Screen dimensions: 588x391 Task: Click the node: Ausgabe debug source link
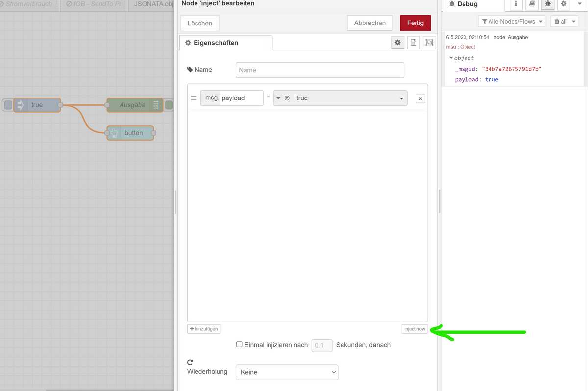[x=511, y=37]
